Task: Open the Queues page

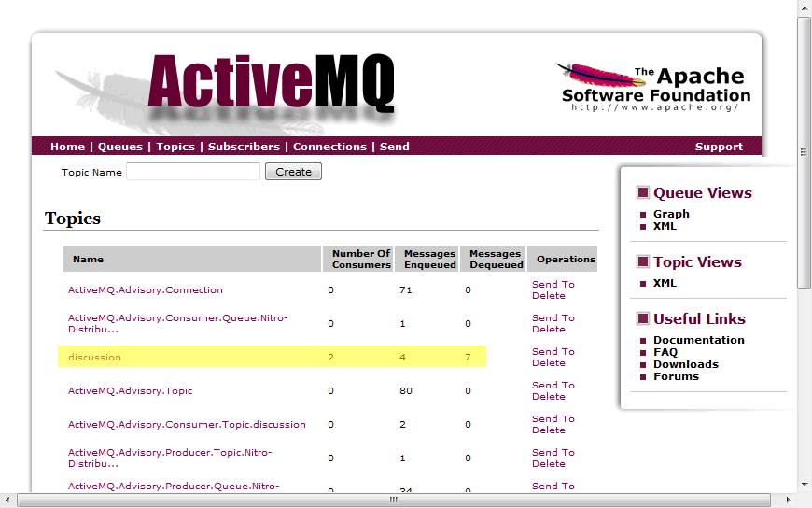Action: [120, 147]
